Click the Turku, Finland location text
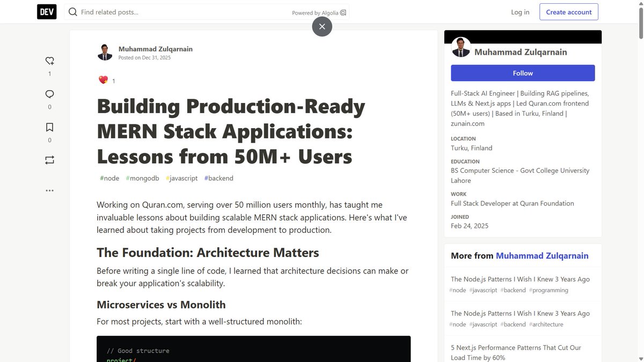Image resolution: width=644 pixels, height=362 pixels. 471,148
